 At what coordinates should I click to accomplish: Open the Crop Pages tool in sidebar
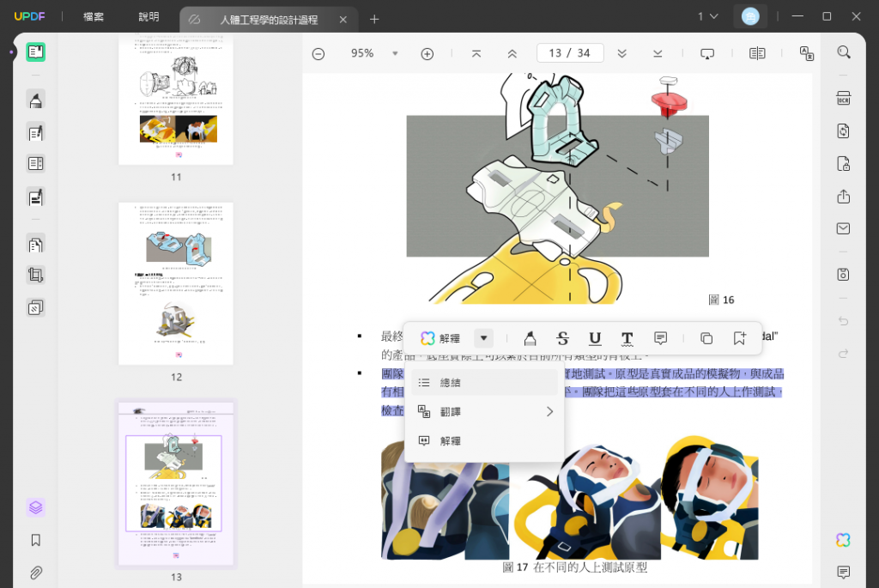35,276
